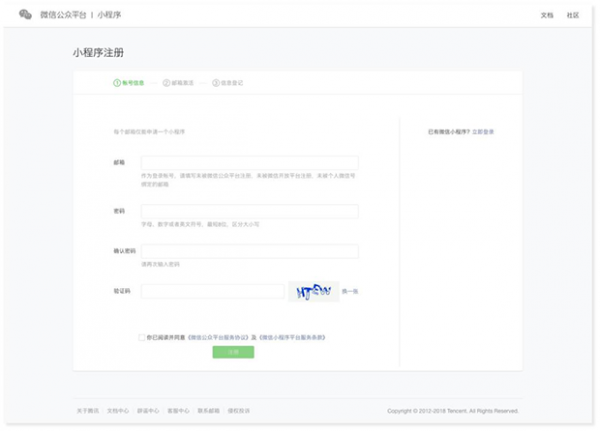This screenshot has height=431, width=600.
Task: Open 侵权投诉 footer link
Action: pos(239,411)
